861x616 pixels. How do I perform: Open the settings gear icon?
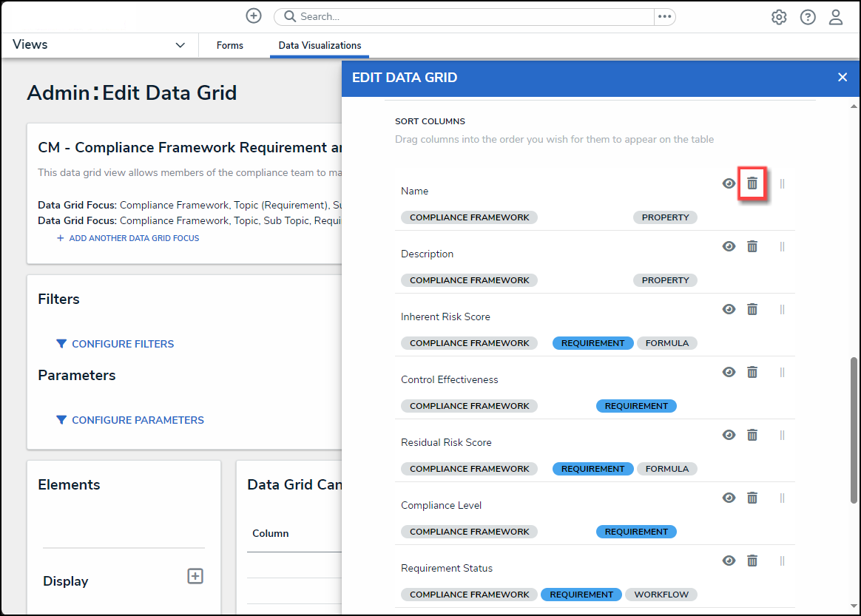coord(779,17)
